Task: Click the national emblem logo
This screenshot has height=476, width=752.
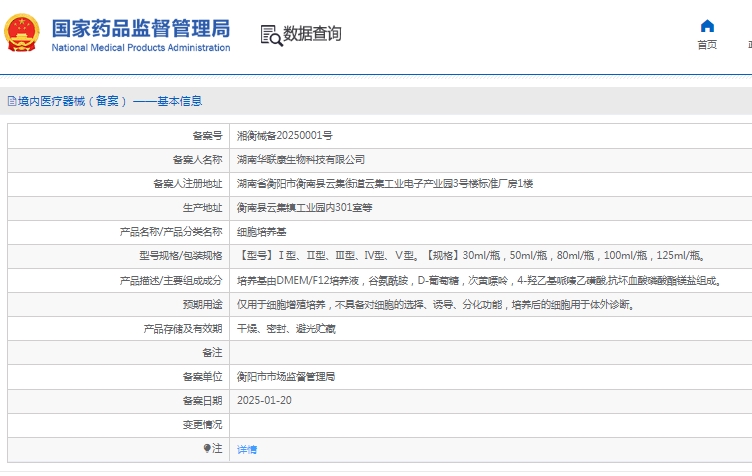Action: click(22, 33)
